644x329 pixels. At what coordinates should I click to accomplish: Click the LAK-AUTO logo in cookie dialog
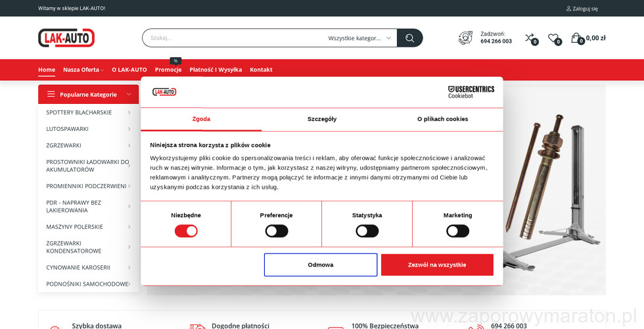click(x=164, y=91)
